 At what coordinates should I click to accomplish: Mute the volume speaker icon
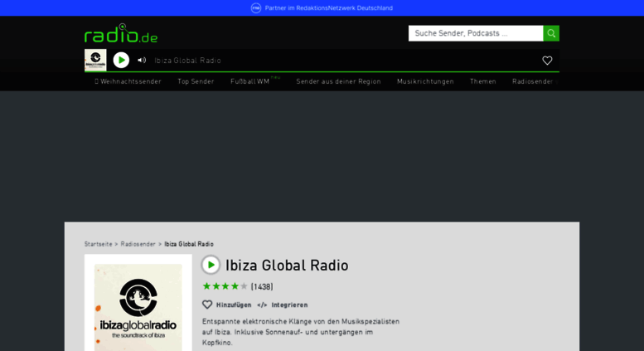(142, 61)
